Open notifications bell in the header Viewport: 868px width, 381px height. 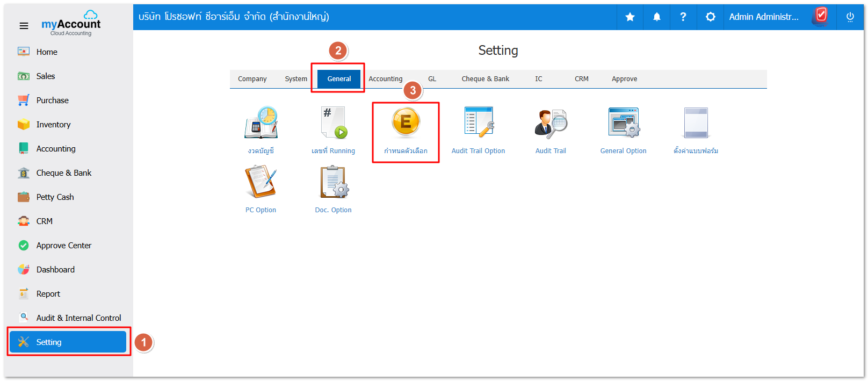point(656,17)
